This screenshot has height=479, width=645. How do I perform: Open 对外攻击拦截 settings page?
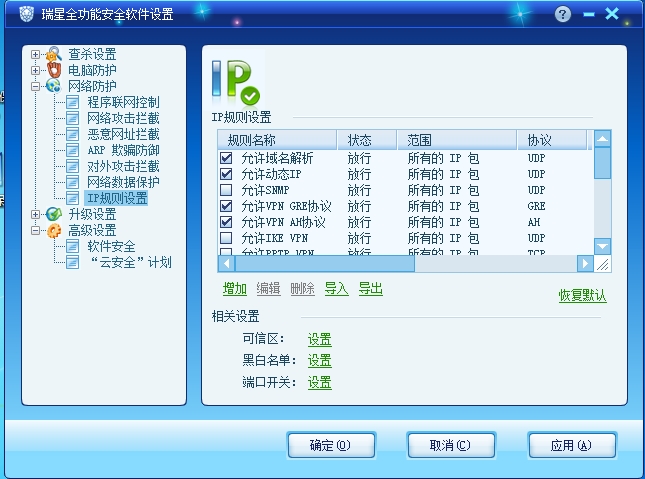pyautogui.click(x=123, y=167)
